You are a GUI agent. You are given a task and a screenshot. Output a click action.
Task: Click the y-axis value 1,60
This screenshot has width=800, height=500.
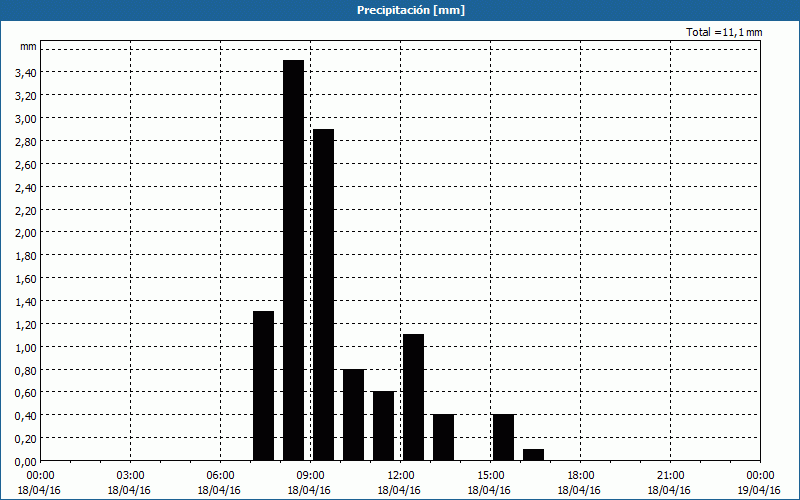click(x=26, y=279)
